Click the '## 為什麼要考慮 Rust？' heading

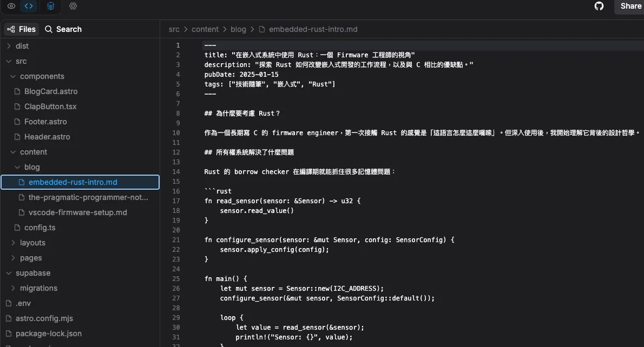pos(242,114)
